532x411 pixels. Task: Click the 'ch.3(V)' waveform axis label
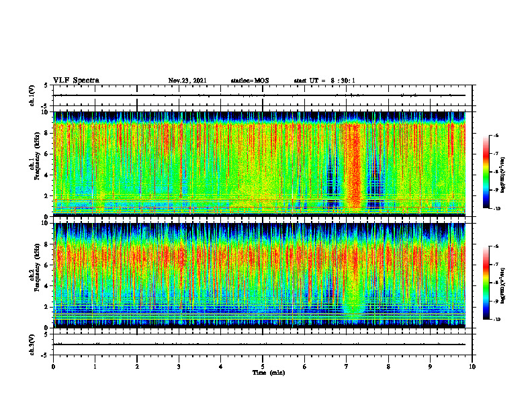32,345
